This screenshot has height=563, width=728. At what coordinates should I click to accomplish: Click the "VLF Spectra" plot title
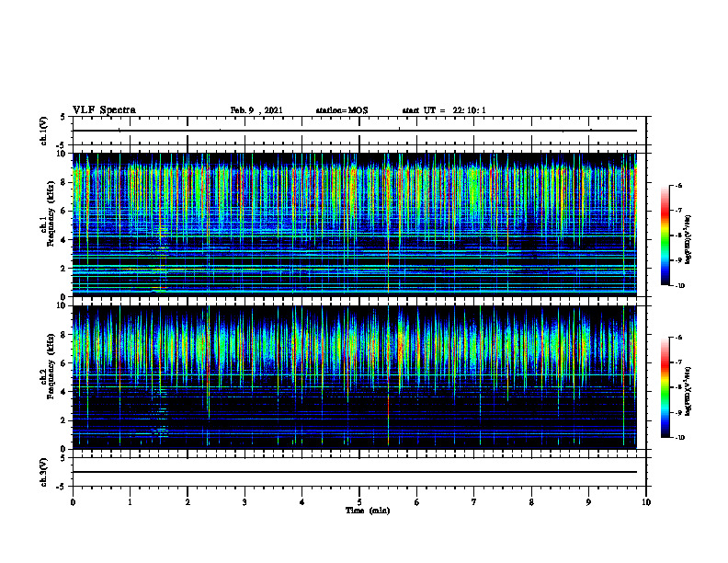coord(104,109)
